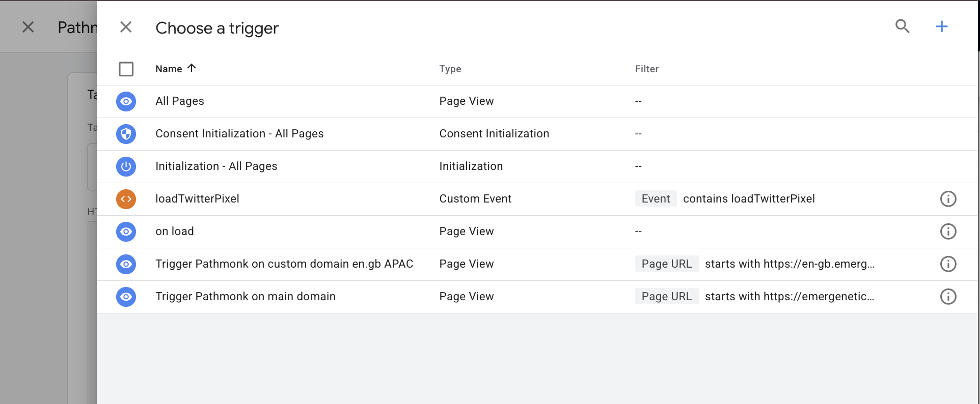Open info for on load trigger

947,232
